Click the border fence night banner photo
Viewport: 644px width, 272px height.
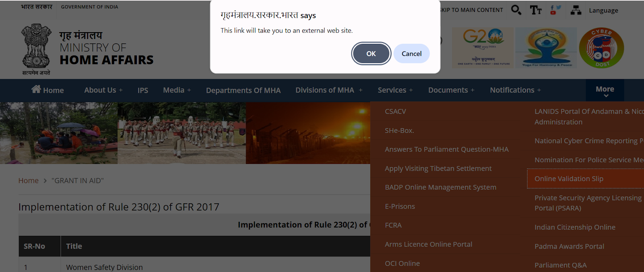tap(308, 133)
